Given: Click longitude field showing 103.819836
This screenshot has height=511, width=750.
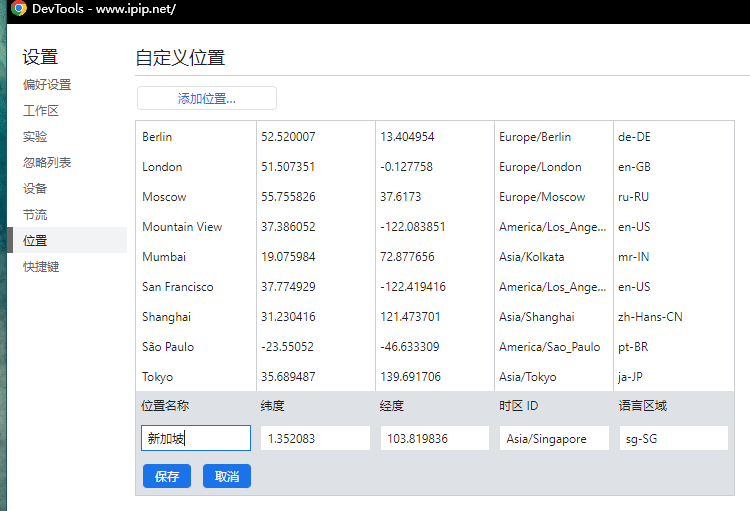Looking at the screenshot, I should (x=434, y=438).
